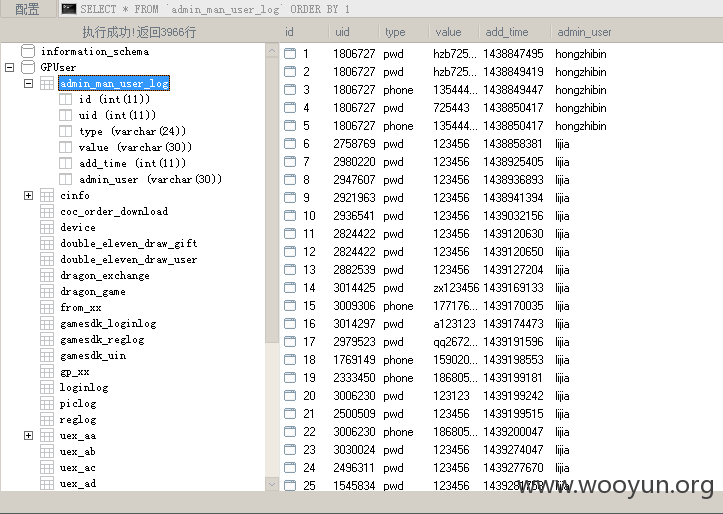Click the coc_order_download table icon
The width and height of the screenshot is (723, 514).
click(47, 212)
